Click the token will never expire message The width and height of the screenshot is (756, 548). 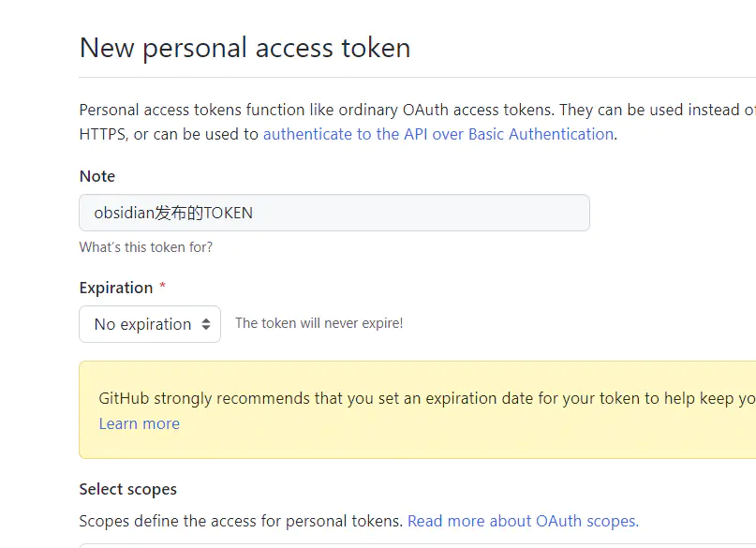pyautogui.click(x=319, y=323)
